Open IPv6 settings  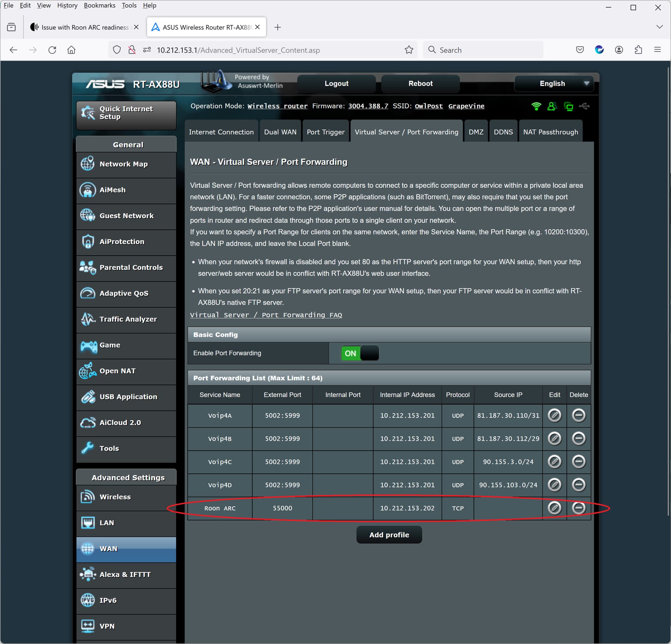126,601
